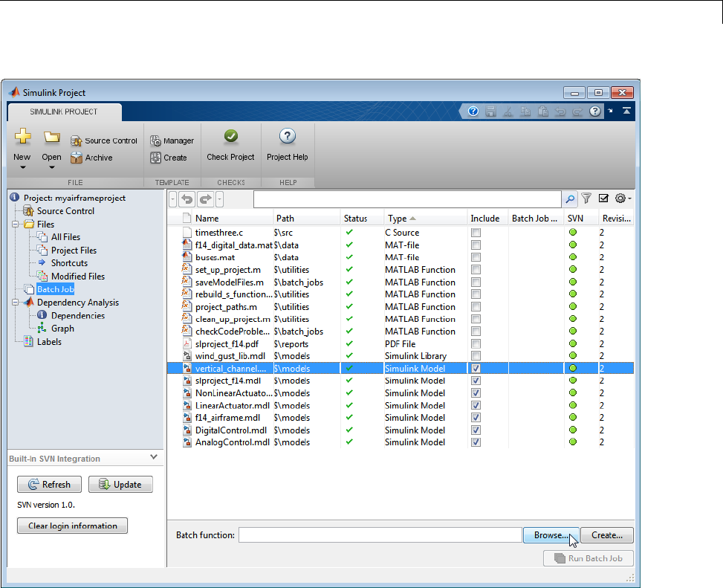
Task: Select the Dependencies tree item
Action: [x=78, y=315]
